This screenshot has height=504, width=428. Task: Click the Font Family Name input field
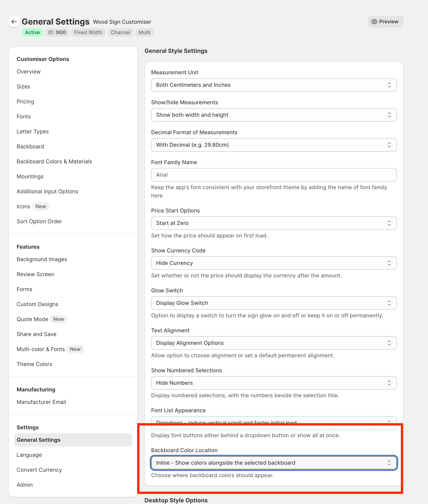coord(274,175)
